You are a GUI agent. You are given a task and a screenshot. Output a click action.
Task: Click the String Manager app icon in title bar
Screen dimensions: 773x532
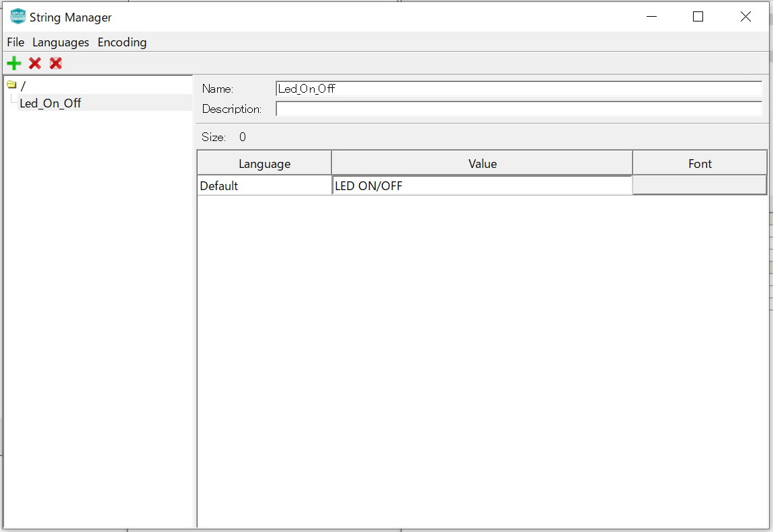coord(17,17)
